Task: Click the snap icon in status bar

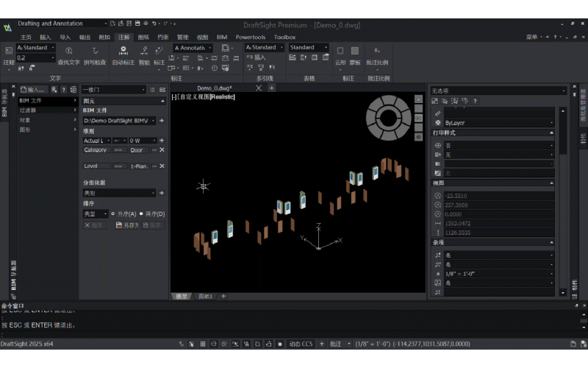Action: coord(192,344)
